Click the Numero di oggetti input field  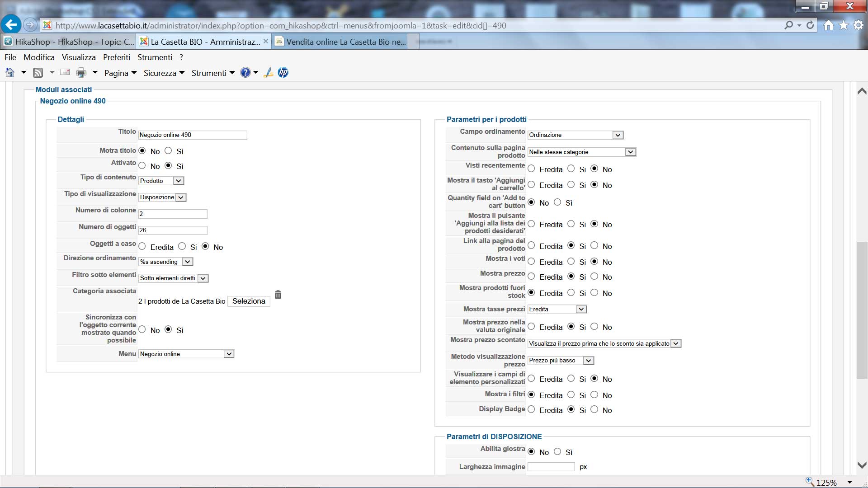[173, 230]
